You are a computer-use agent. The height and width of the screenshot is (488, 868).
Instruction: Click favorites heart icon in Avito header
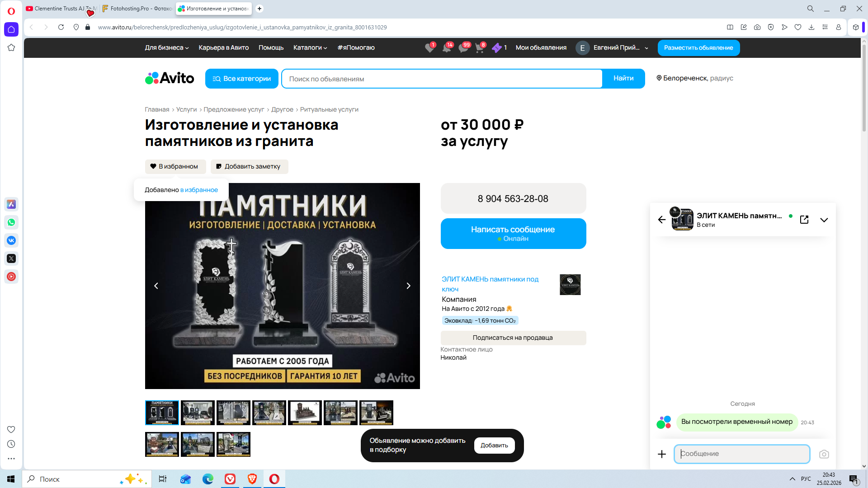(x=429, y=48)
